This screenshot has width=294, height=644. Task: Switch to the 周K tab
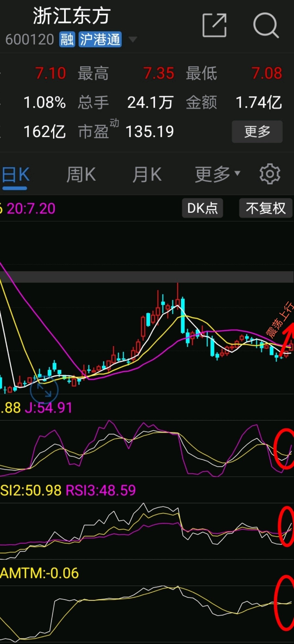pos(81,174)
